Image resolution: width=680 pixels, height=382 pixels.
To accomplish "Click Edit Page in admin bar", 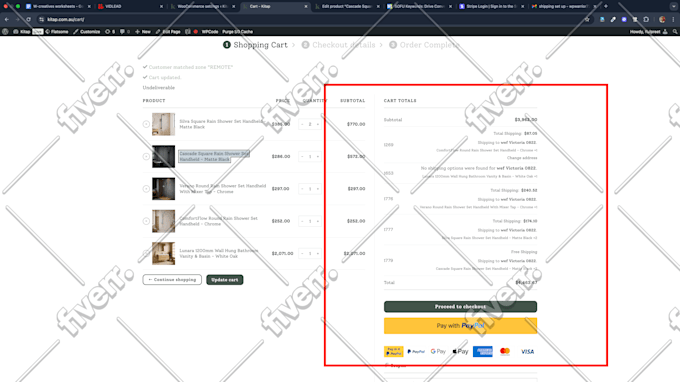I will 168,32.
